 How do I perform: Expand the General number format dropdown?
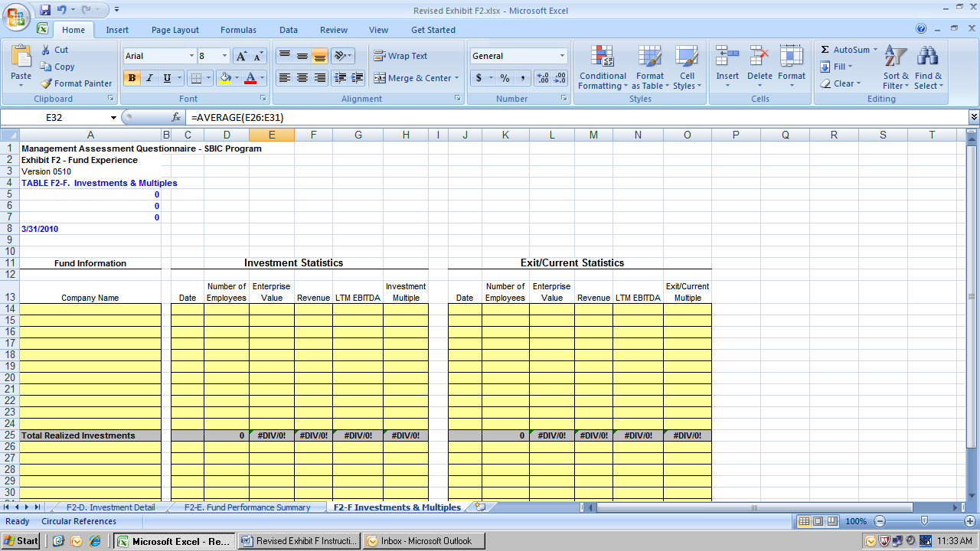pos(562,56)
